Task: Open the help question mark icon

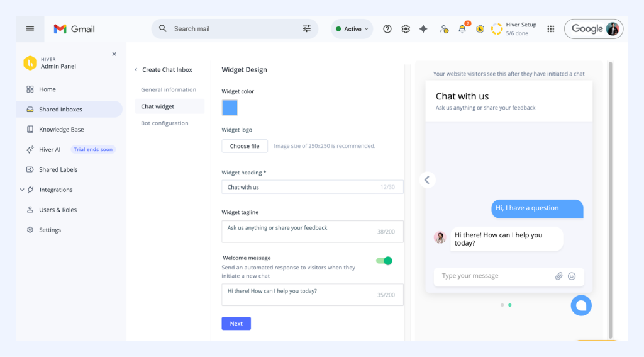Action: pos(387,29)
